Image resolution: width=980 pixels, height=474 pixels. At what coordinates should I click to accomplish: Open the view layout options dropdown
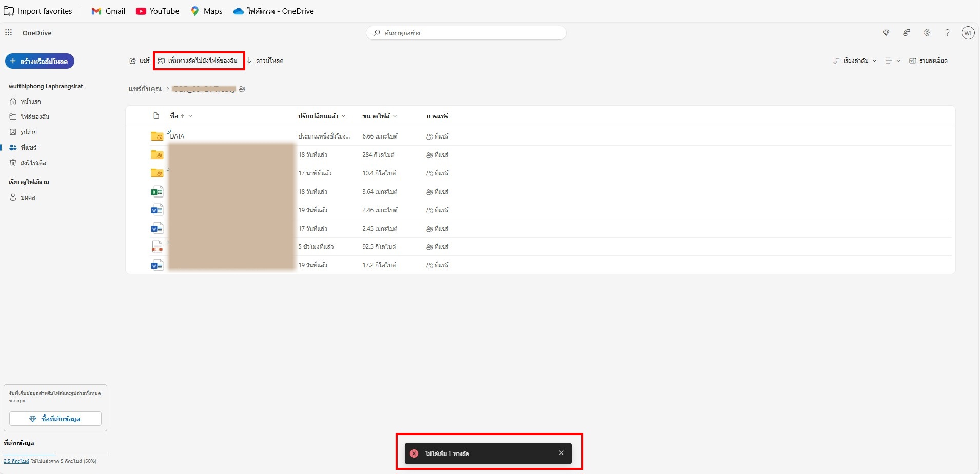893,61
